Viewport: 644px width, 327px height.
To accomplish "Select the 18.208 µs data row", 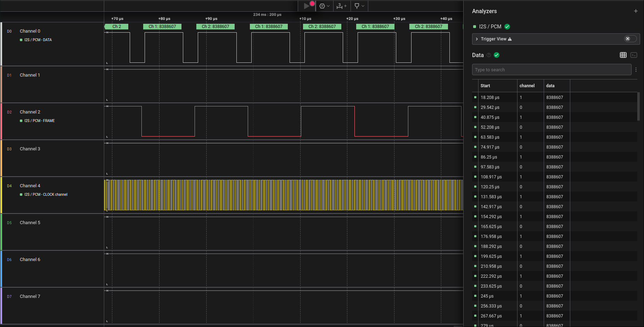I will 555,97.
